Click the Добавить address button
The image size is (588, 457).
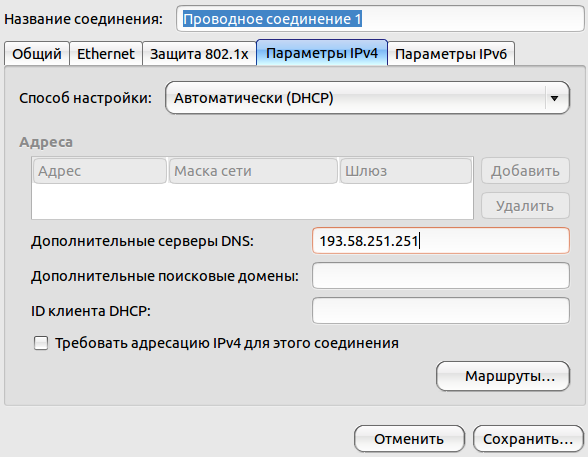[525, 171]
